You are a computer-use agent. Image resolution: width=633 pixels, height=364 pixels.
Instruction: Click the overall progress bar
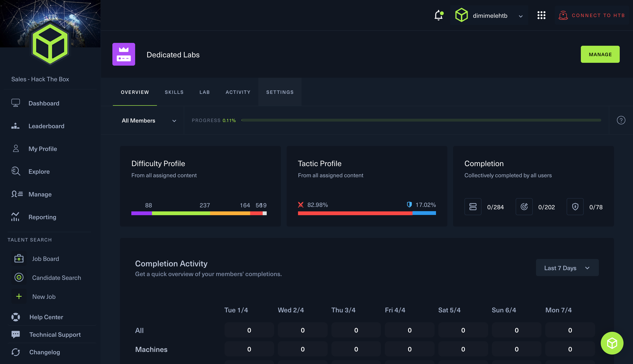click(x=421, y=120)
